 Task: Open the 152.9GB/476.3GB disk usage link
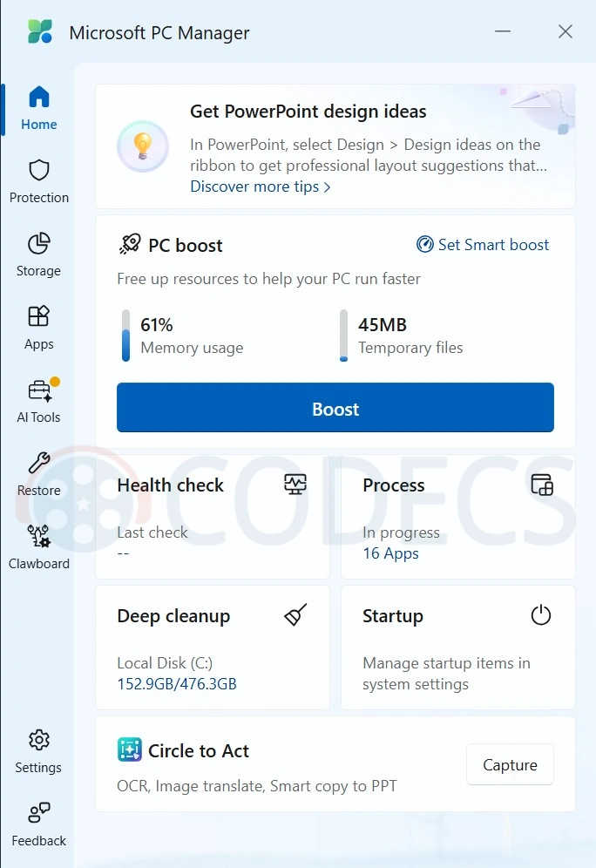[177, 683]
